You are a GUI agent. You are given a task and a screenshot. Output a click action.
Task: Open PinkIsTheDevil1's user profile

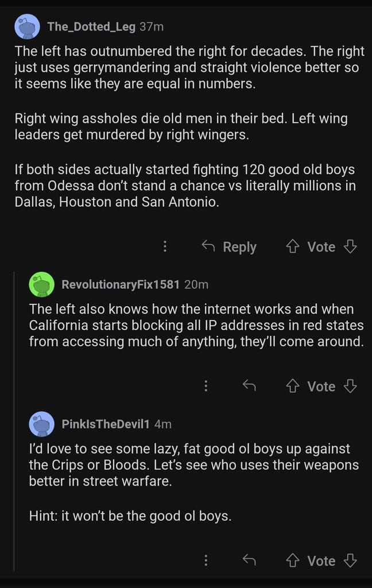[x=106, y=424]
